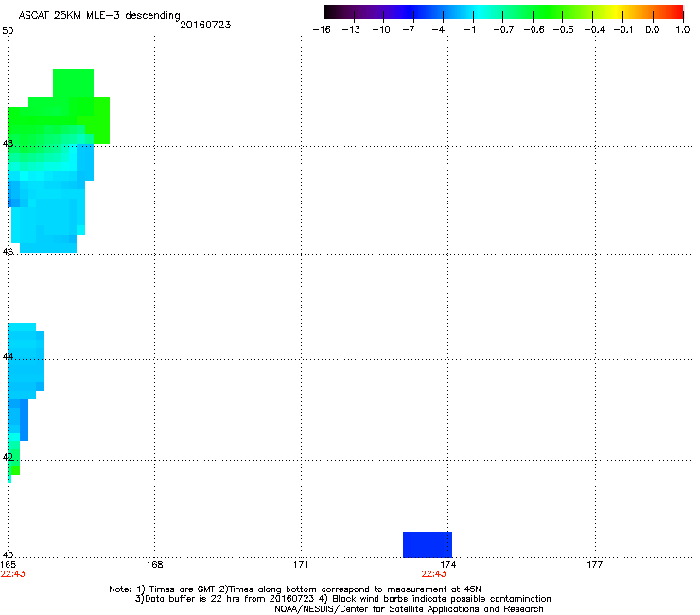
Task: Click the colorbar label '-4'
Action: point(438,30)
